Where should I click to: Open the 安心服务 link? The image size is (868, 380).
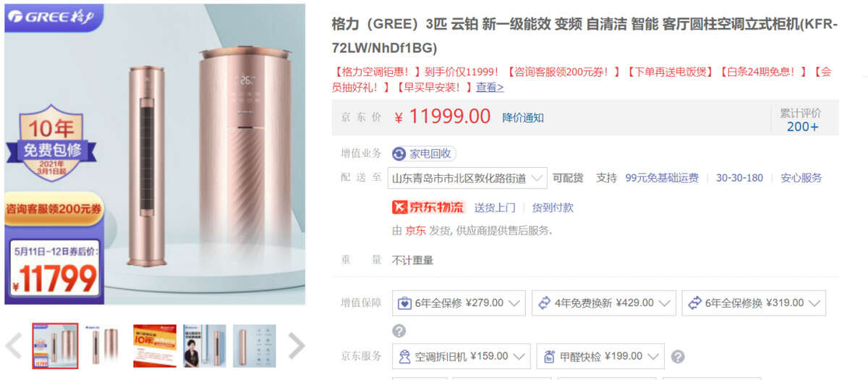(801, 178)
